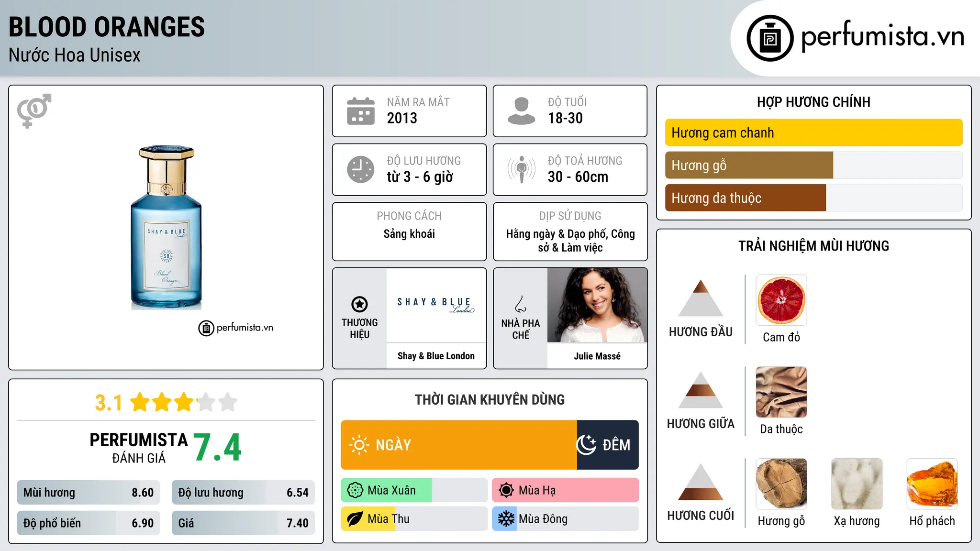The height and width of the screenshot is (551, 980).
Task: Click the Độ lưu hương 6.54 score row
Action: pyautogui.click(x=243, y=493)
